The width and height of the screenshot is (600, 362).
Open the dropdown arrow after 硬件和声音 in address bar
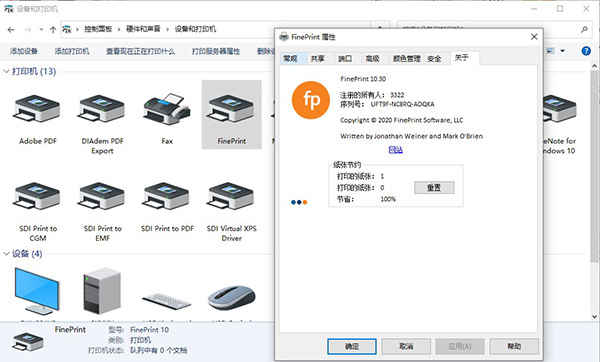click(167, 29)
